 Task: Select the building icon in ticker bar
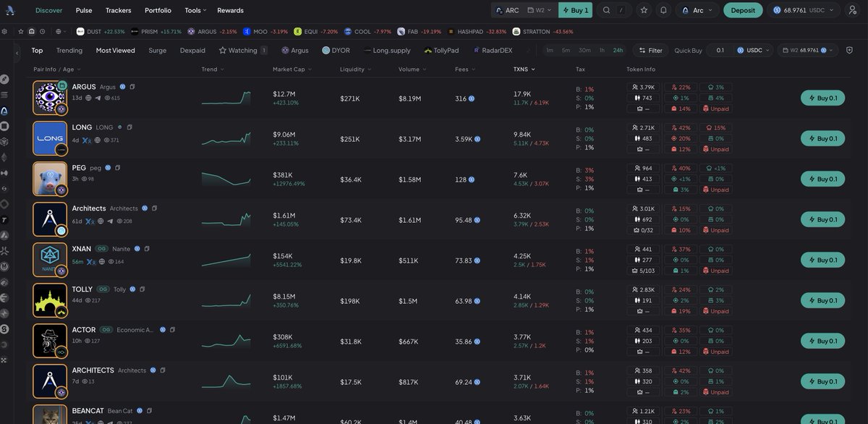[x=31, y=32]
